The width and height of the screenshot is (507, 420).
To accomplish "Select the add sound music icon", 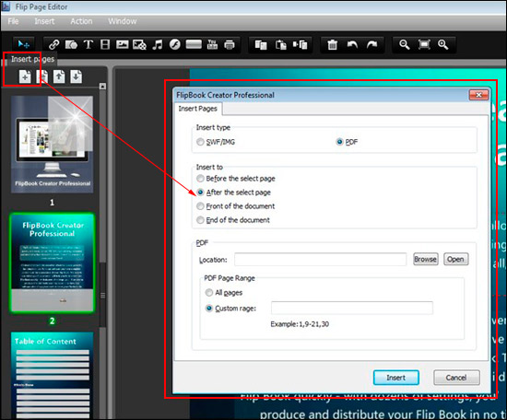I will 158,44.
